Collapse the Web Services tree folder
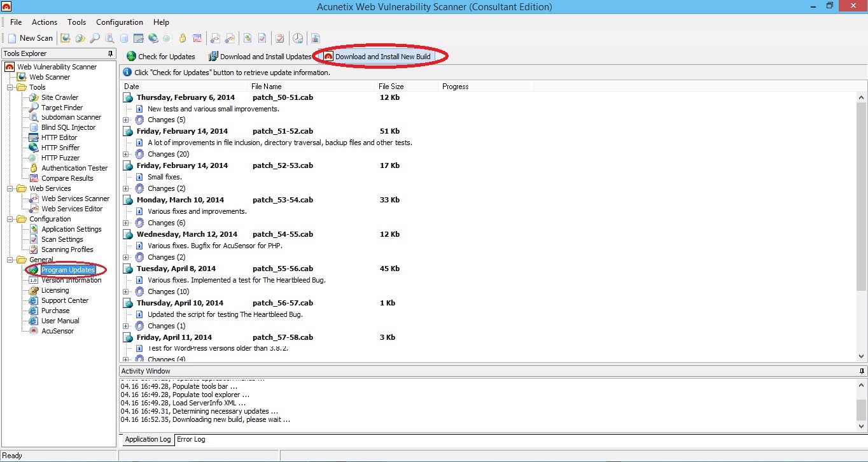868x462 pixels. click(10, 188)
